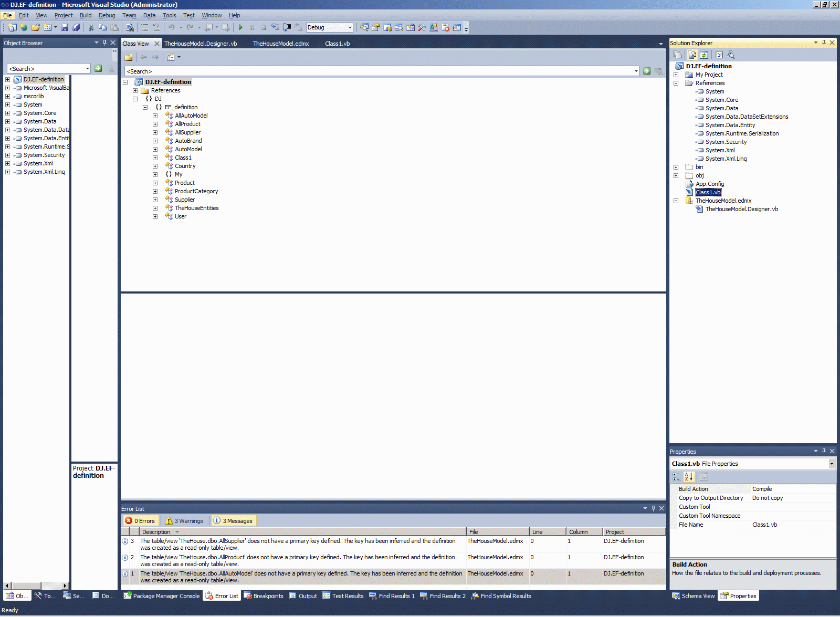840x617 pixels.
Task: Click the Copy toolbar icon
Action: [102, 27]
